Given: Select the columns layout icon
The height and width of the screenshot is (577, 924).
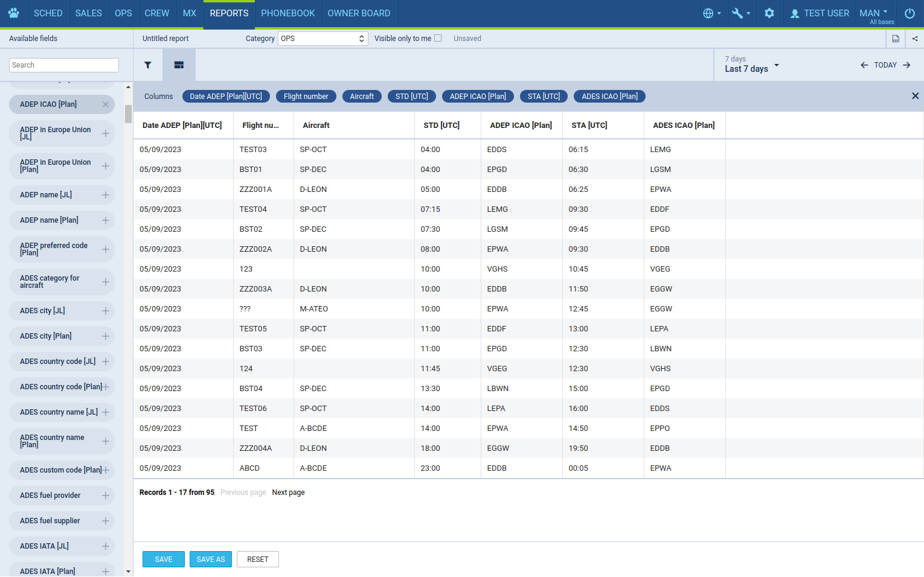Looking at the screenshot, I should (x=179, y=65).
